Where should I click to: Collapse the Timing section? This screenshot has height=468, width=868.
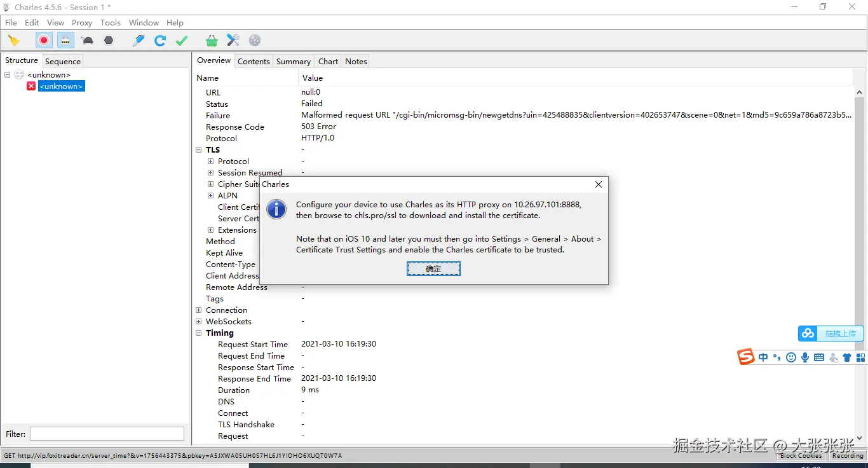pos(199,333)
